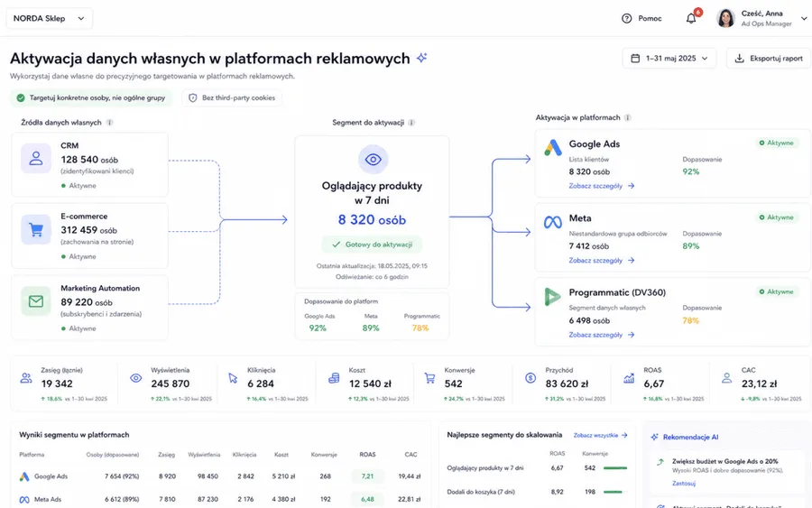Click the Eksportuj raport button

(769, 59)
